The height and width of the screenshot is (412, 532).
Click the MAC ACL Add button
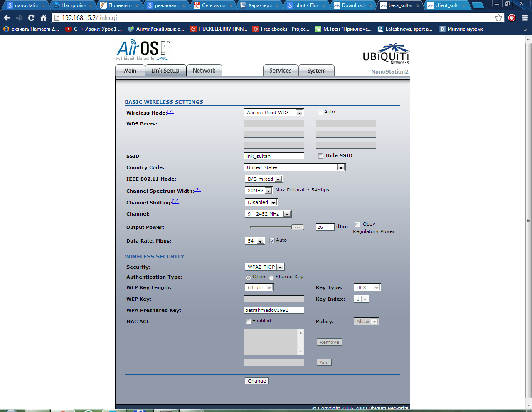pos(324,363)
